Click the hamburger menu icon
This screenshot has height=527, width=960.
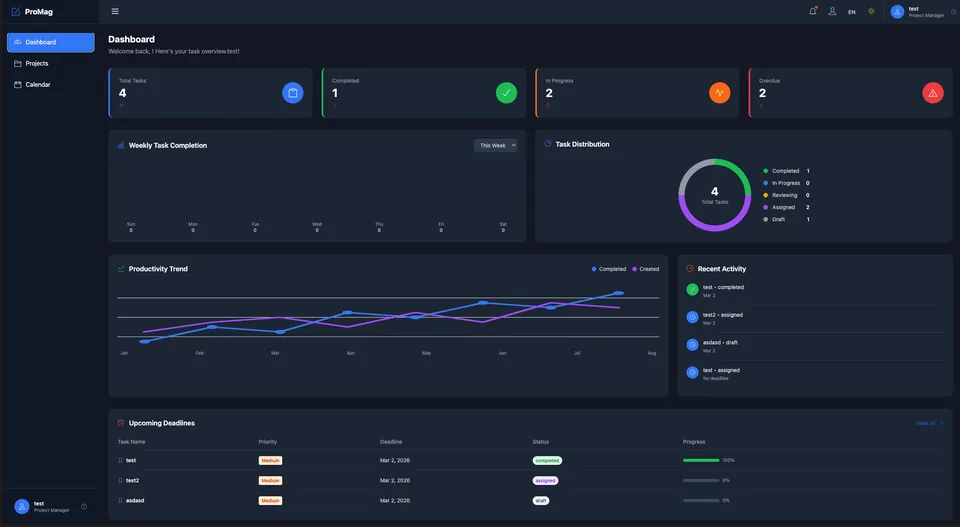[x=115, y=11]
